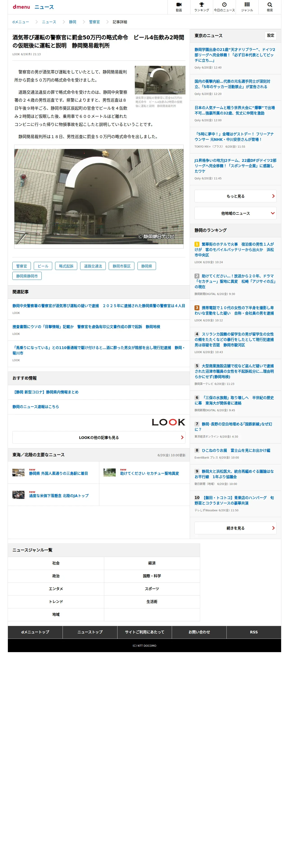Open rank 3 携帯電話で撮影 逮捕 article
The height and width of the screenshot is (868, 289).
tap(235, 310)
